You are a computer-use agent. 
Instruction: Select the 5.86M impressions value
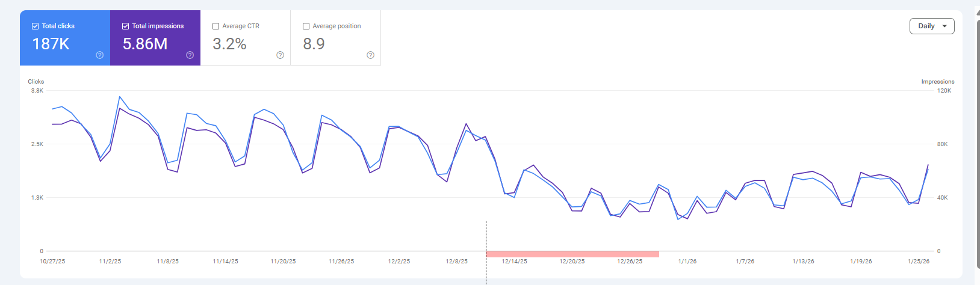(145, 44)
